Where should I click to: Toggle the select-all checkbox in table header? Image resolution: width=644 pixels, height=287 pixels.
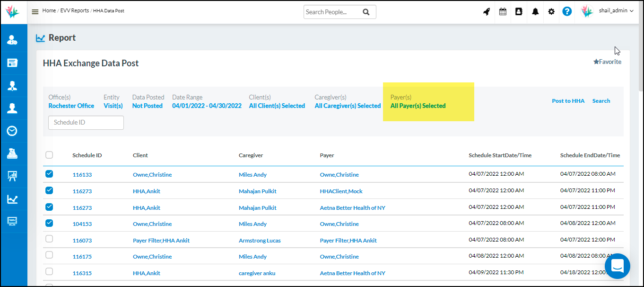click(x=49, y=155)
